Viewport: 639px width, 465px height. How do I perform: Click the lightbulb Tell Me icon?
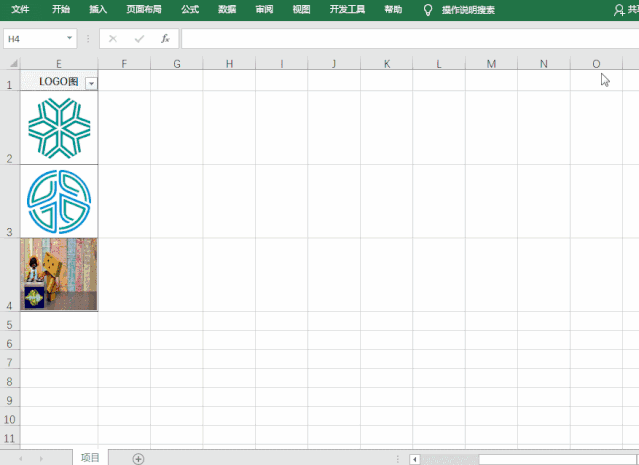[x=428, y=9]
